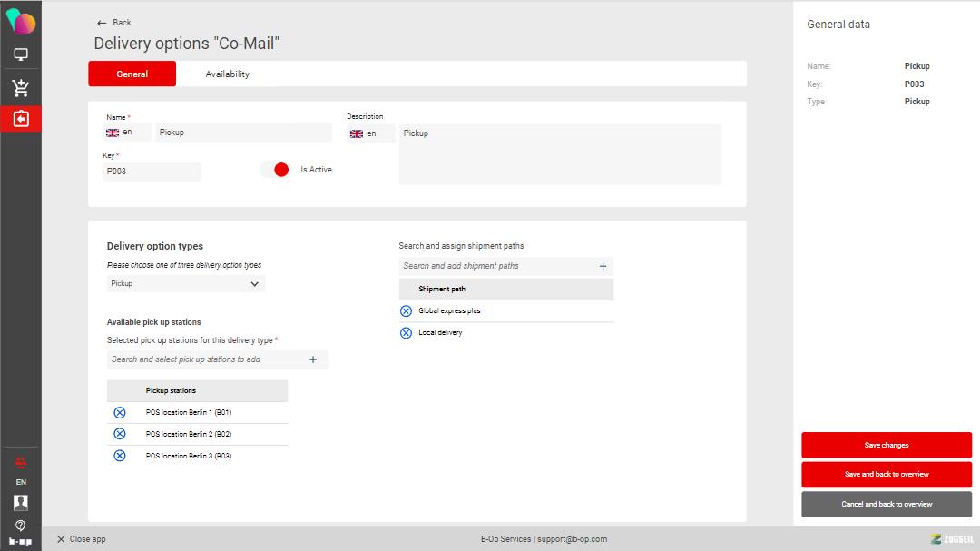Viewport: 980px width, 551px height.
Task: Click the Search and add shipment paths field
Action: click(x=497, y=266)
